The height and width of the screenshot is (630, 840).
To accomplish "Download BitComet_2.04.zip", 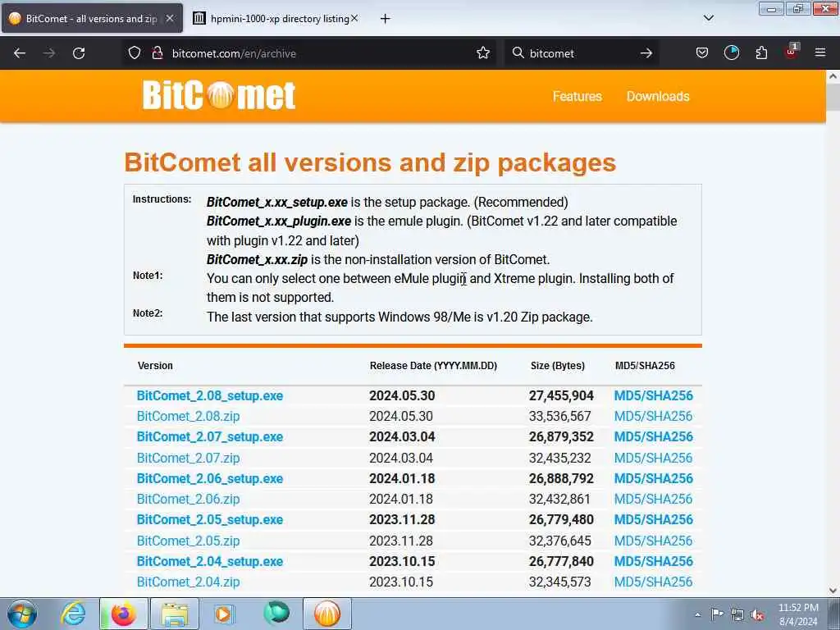I will pos(188,582).
